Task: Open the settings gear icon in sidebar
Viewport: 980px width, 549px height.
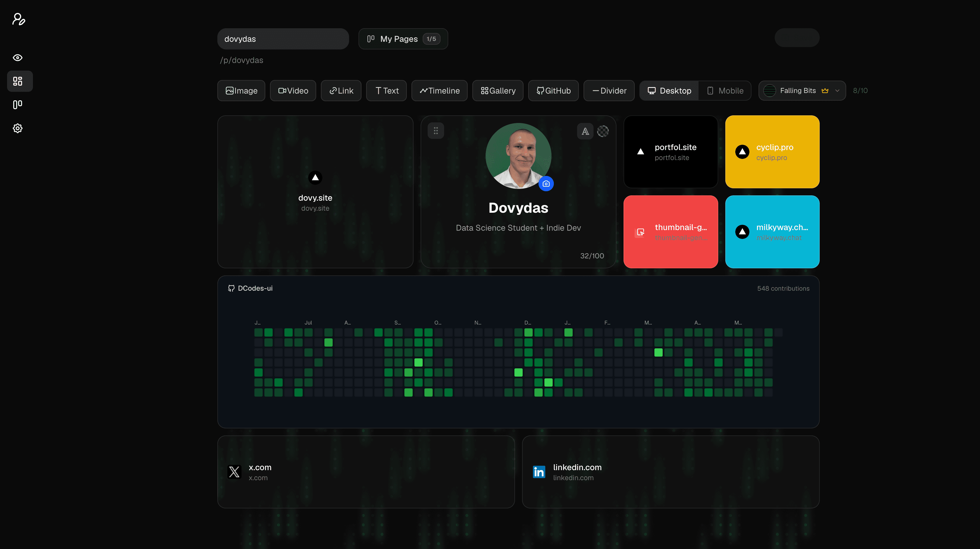Action: coord(18,128)
